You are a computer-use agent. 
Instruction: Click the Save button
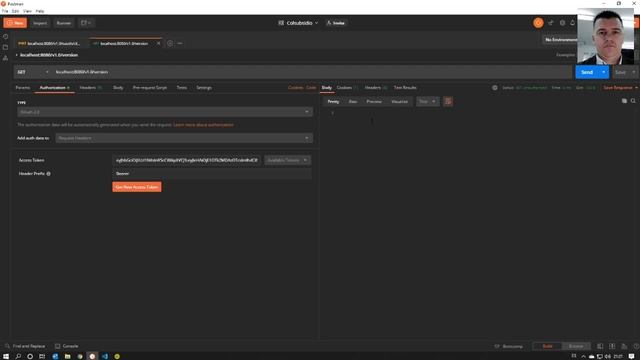620,72
